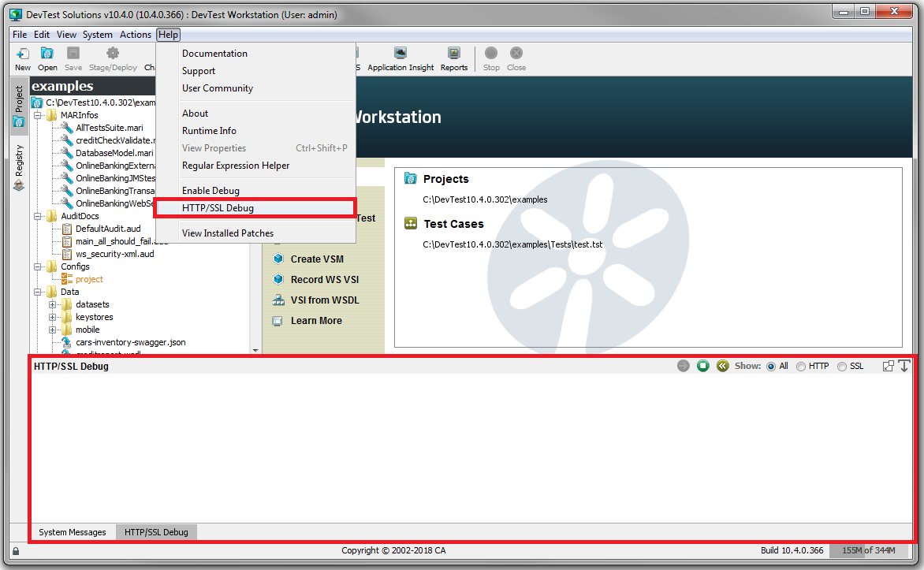Click the Close toolbar icon
924x570 pixels.
click(516, 53)
